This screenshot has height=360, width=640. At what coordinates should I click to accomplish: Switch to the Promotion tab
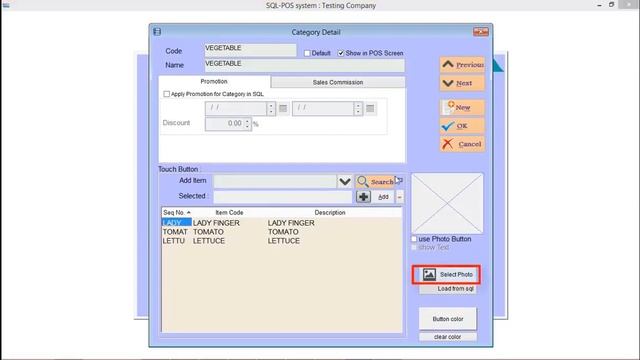[214, 81]
